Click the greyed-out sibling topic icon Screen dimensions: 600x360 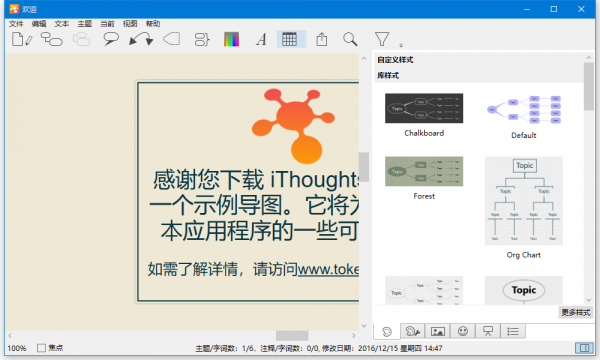(x=81, y=39)
